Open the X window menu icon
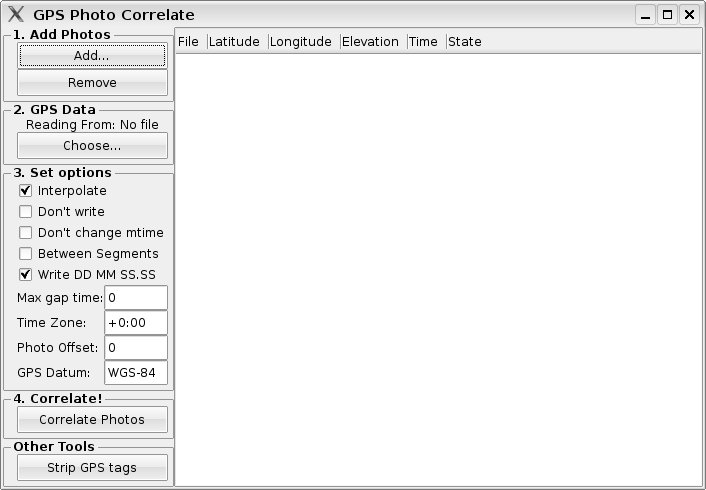This screenshot has height=490, width=706. tap(16, 15)
